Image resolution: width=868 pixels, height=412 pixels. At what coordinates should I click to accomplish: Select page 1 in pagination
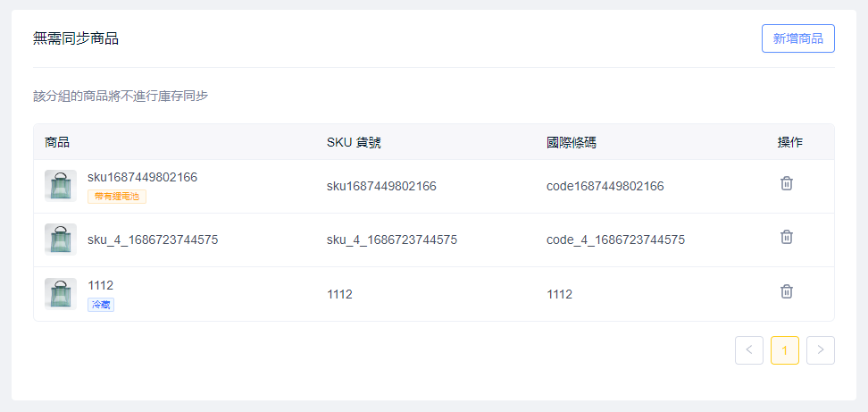[x=784, y=350]
